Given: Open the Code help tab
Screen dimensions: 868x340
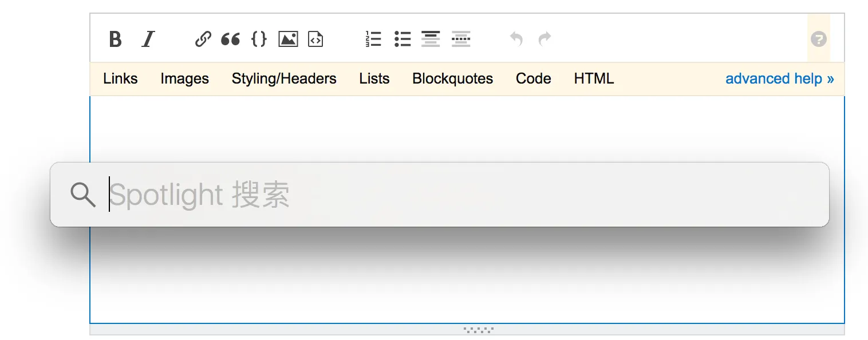Looking at the screenshot, I should (x=534, y=78).
